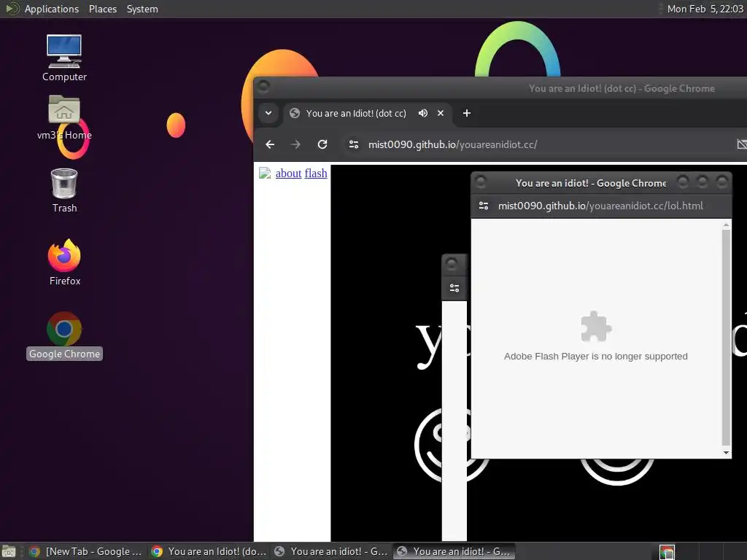Click the popup title You are an idiot! - Google Chrome
This screenshot has height=560, width=747.
coord(591,183)
